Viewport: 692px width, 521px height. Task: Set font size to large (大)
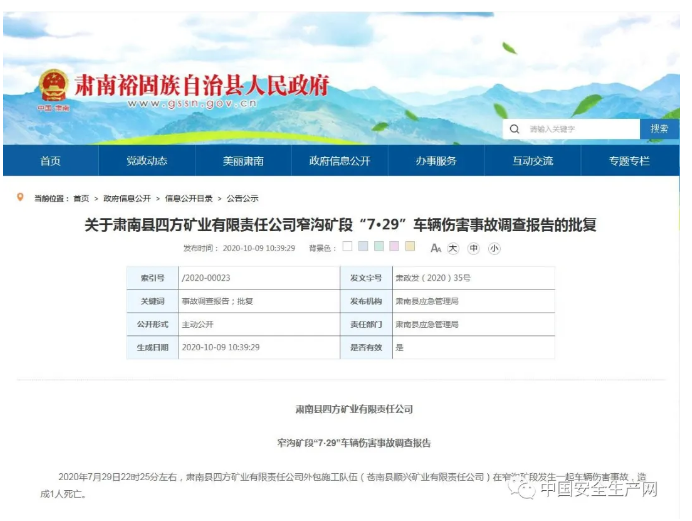453,248
